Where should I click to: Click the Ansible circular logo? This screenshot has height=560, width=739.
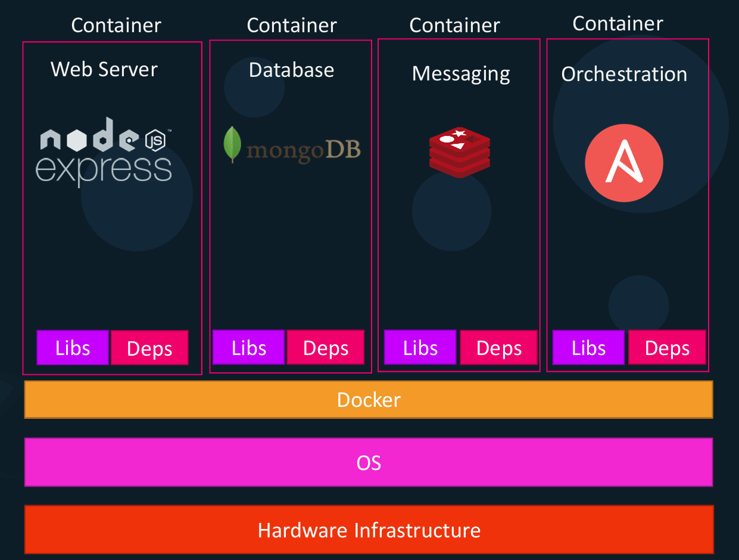(623, 163)
